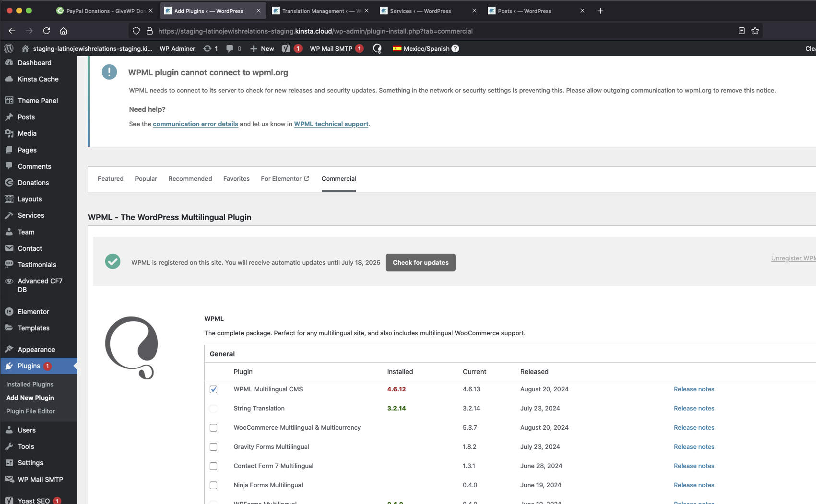This screenshot has height=504, width=816.
Task: Open Plugin File Editor submenu
Action: click(30, 411)
